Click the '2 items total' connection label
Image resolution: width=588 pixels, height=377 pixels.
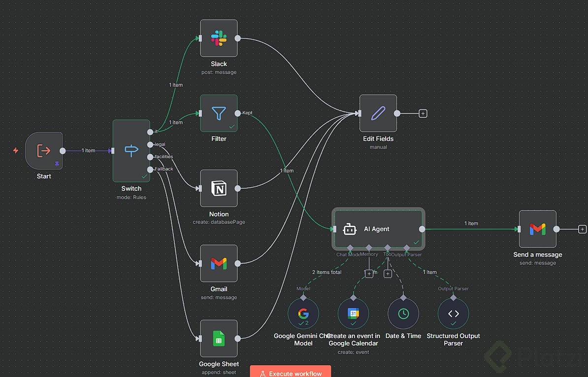tap(327, 273)
